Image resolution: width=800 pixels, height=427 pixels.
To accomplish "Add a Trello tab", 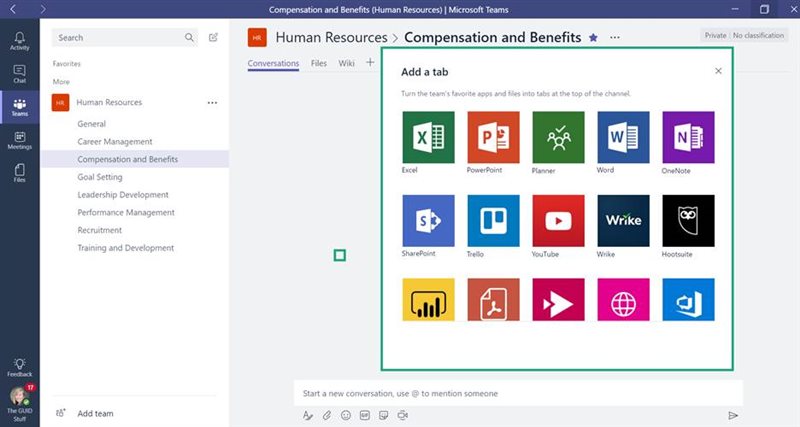I will (x=493, y=220).
